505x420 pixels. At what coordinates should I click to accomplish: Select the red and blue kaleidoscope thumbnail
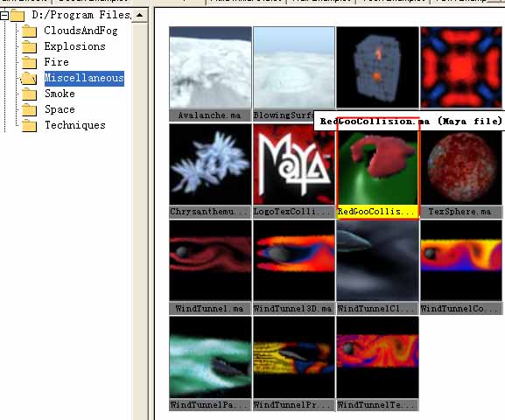pos(461,67)
